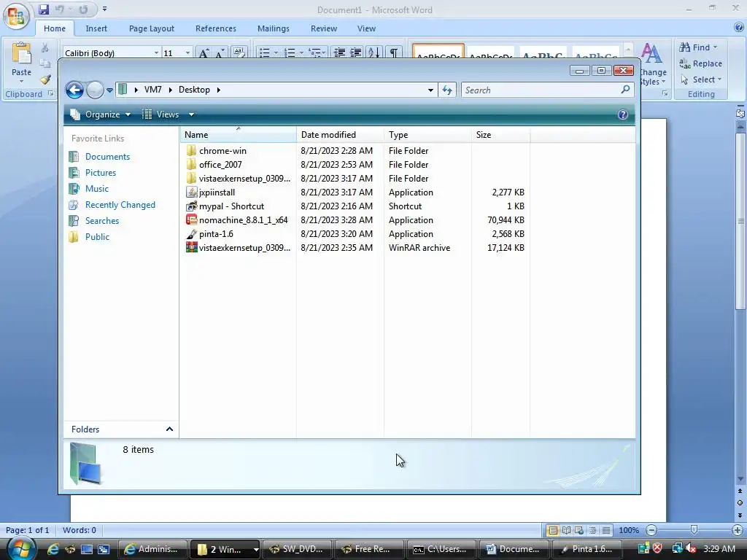This screenshot has width=747, height=560.
Task: Click the Word zoom slider handle
Action: click(x=694, y=530)
